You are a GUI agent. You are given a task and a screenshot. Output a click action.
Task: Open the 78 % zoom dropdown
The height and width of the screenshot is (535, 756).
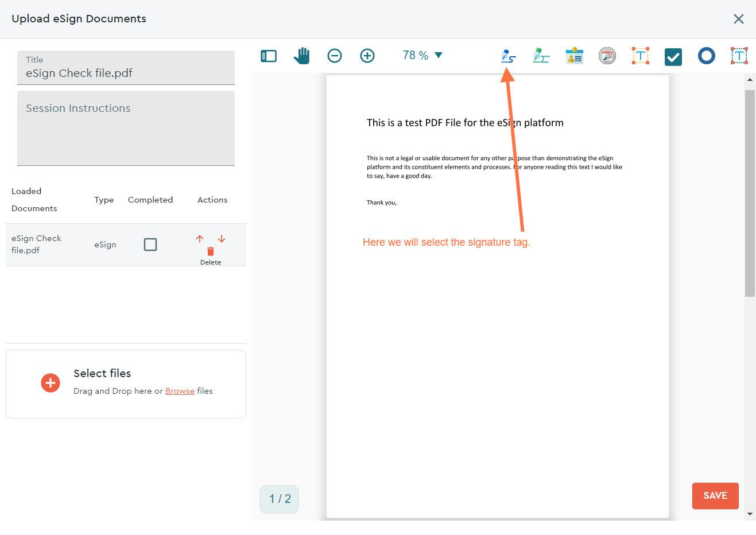(x=422, y=55)
